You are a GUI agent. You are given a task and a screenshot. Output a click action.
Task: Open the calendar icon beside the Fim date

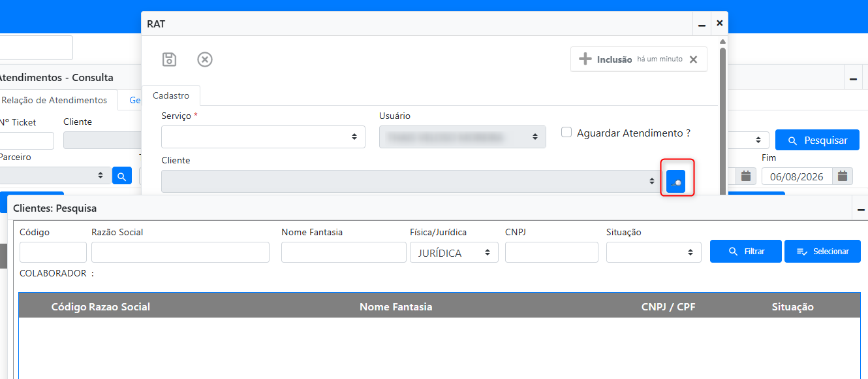coord(843,176)
